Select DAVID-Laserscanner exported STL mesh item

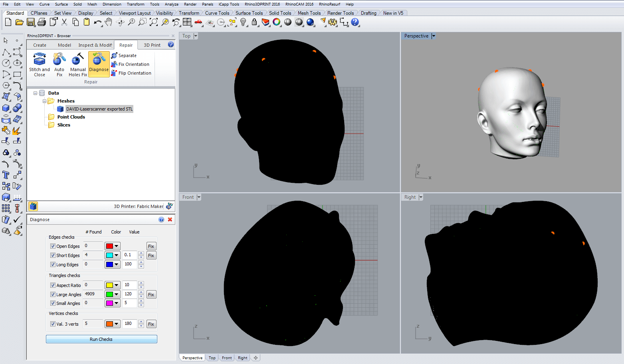99,109
